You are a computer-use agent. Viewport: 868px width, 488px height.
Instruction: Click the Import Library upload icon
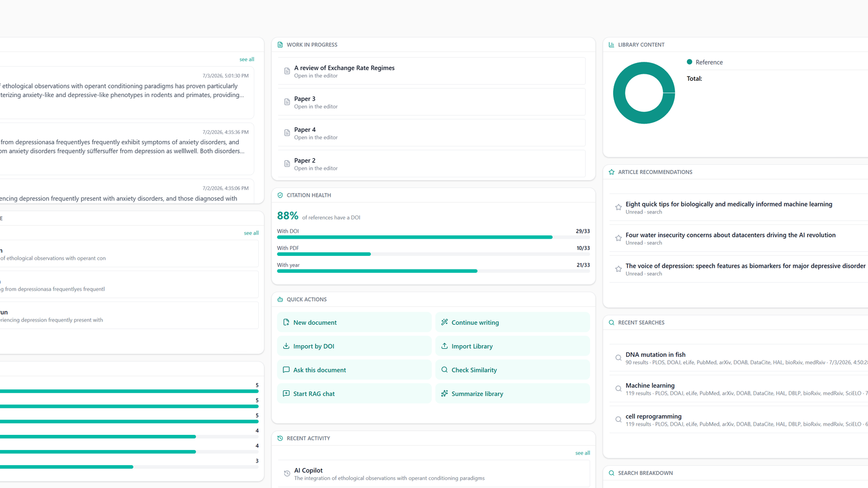pyautogui.click(x=444, y=346)
